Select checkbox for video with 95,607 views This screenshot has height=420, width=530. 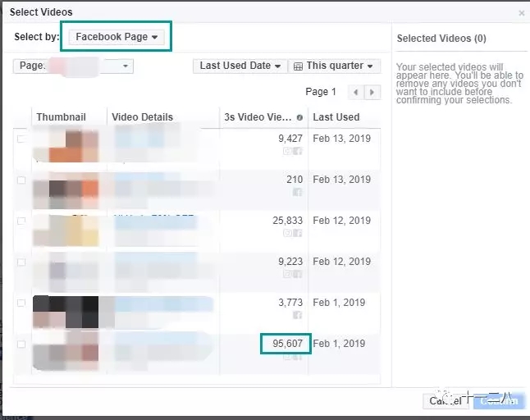click(21, 344)
